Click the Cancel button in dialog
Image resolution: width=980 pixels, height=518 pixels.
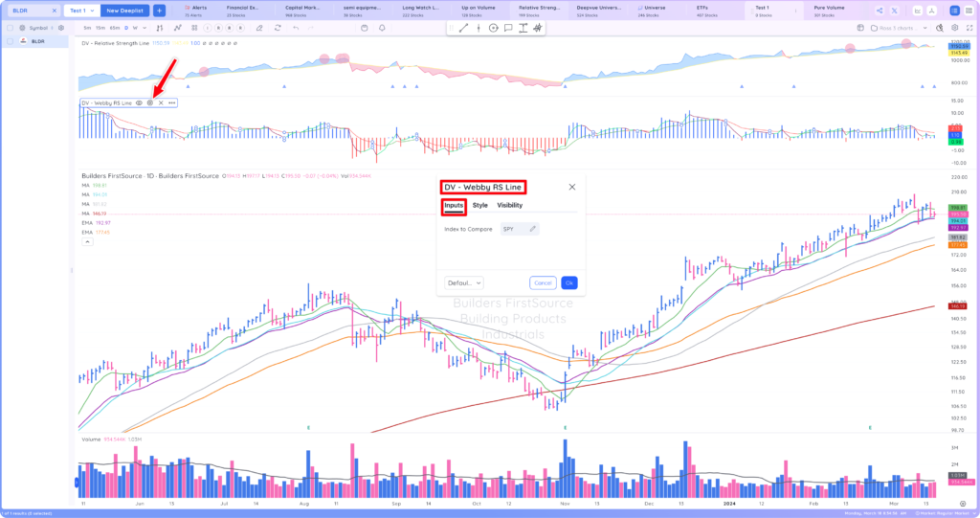(543, 282)
